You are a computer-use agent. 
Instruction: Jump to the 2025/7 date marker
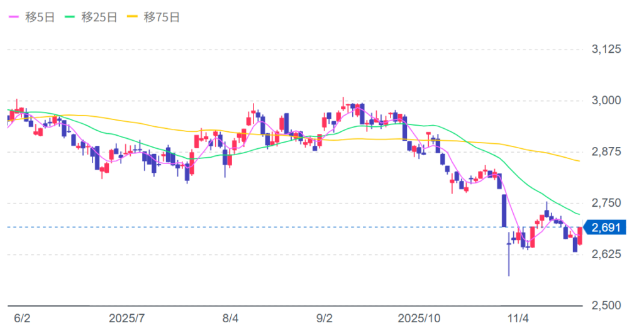(x=127, y=319)
